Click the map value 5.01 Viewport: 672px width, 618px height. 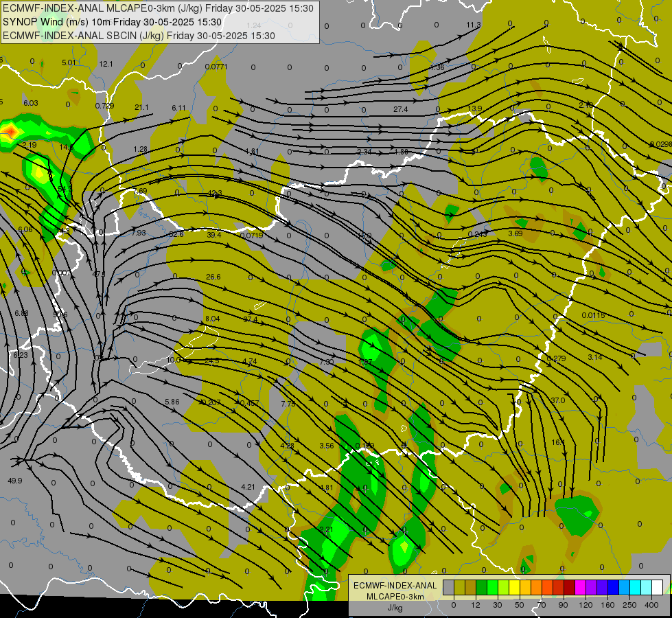pyautogui.click(x=69, y=62)
